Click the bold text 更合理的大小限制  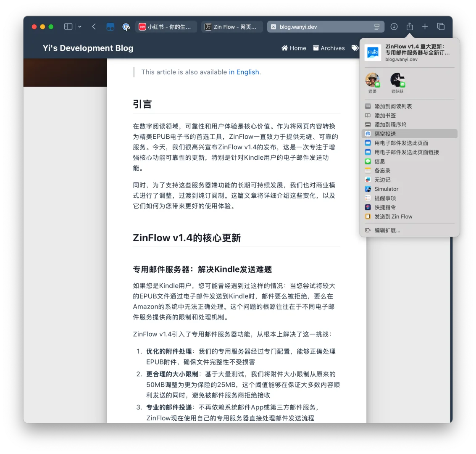[x=172, y=374]
